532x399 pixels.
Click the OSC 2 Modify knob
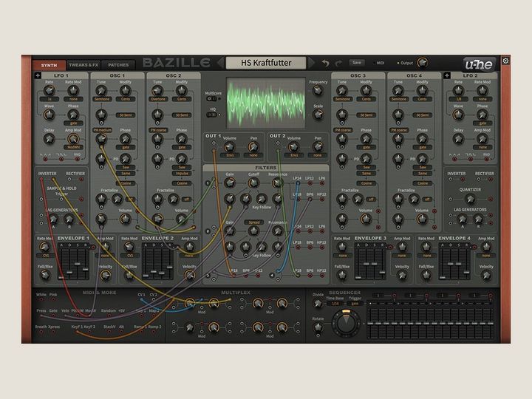coord(182,91)
